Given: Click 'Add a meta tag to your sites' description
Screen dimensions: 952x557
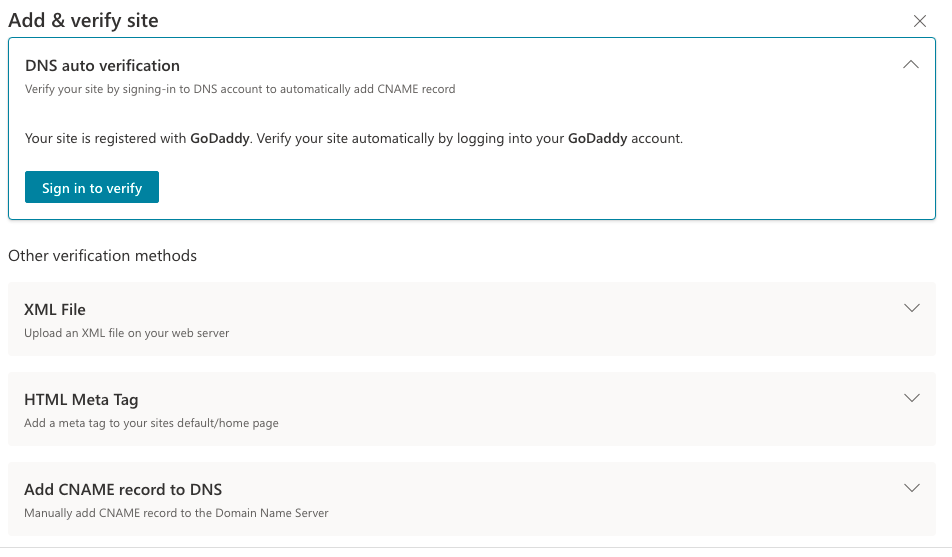Looking at the screenshot, I should pyautogui.click(x=151, y=423).
